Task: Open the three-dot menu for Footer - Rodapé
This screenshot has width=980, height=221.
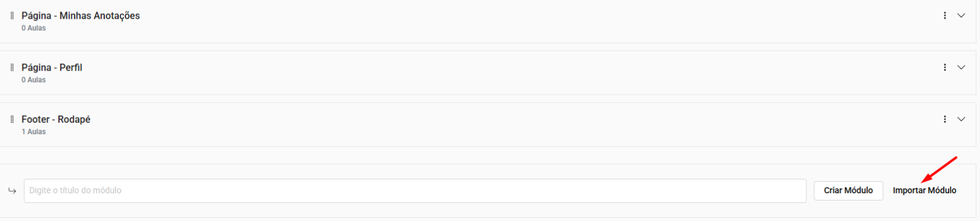Action: (x=944, y=119)
